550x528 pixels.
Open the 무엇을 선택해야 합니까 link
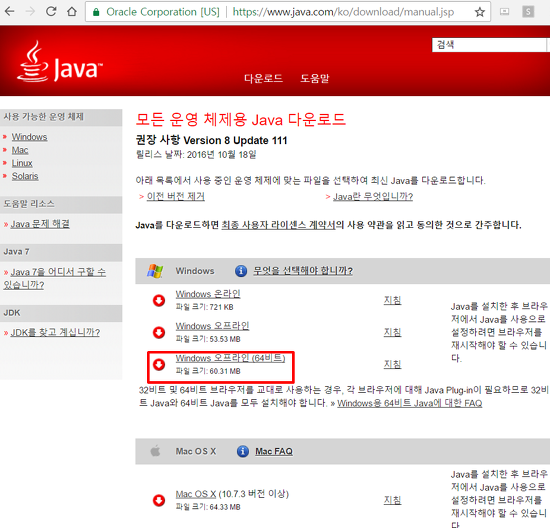(x=303, y=271)
